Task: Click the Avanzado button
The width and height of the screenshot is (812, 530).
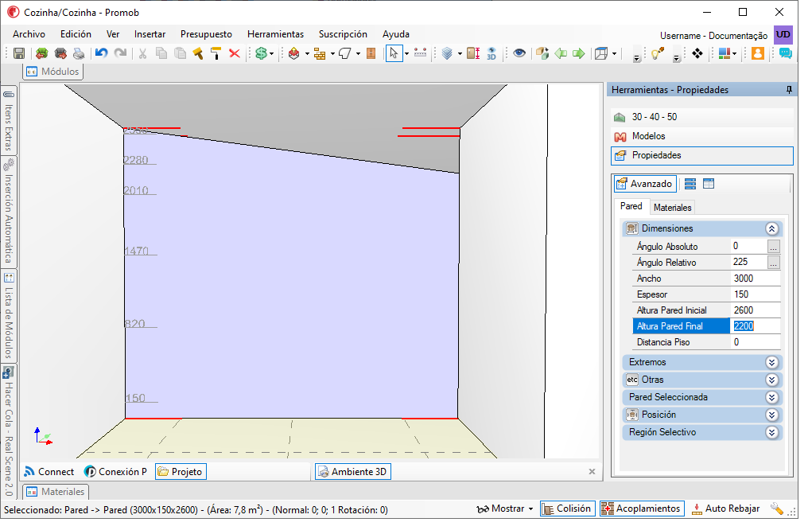Action: click(645, 183)
